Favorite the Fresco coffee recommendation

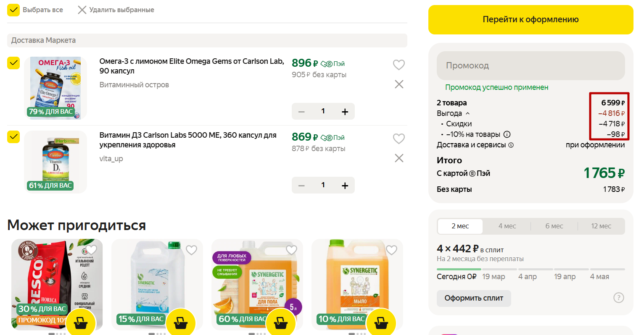point(91,250)
